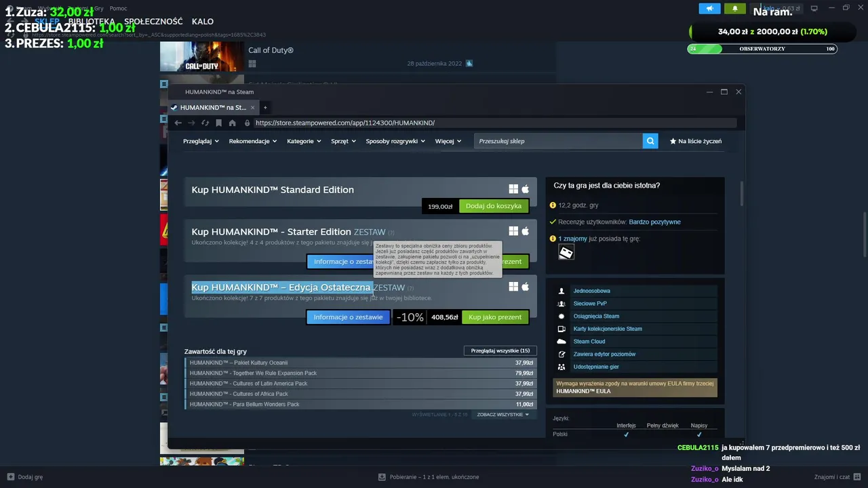Click Call of Duty wishlist thumbs-up icon
Image resolution: width=868 pixels, height=488 pixels.
(x=469, y=64)
